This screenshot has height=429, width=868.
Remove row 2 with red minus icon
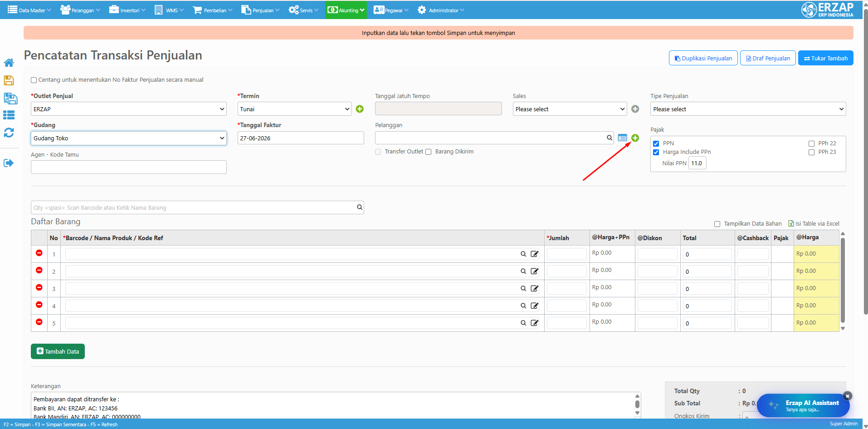(x=39, y=270)
